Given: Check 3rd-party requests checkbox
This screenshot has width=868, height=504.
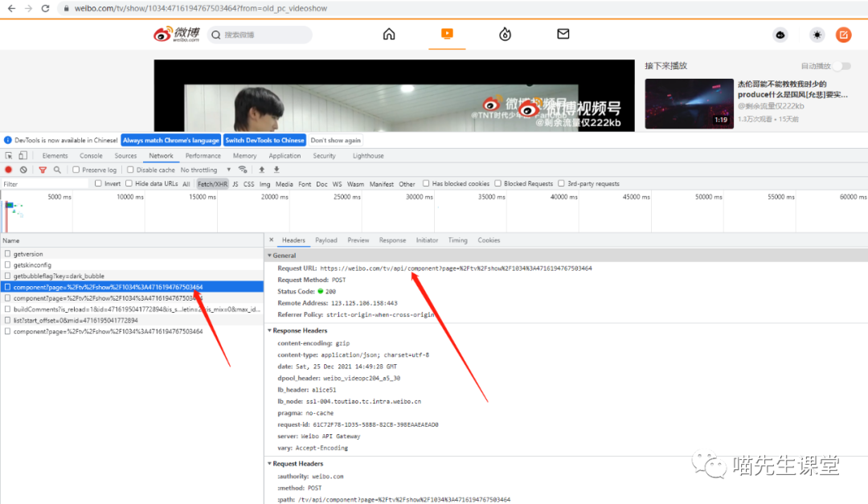Looking at the screenshot, I should point(561,183).
